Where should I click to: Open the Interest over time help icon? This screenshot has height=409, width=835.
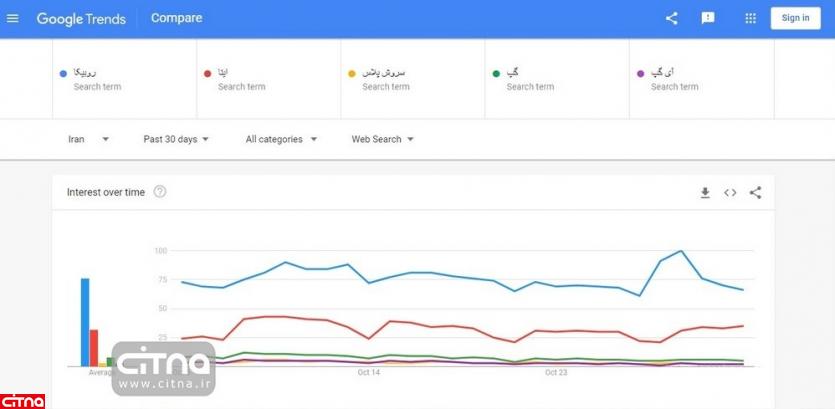click(160, 192)
